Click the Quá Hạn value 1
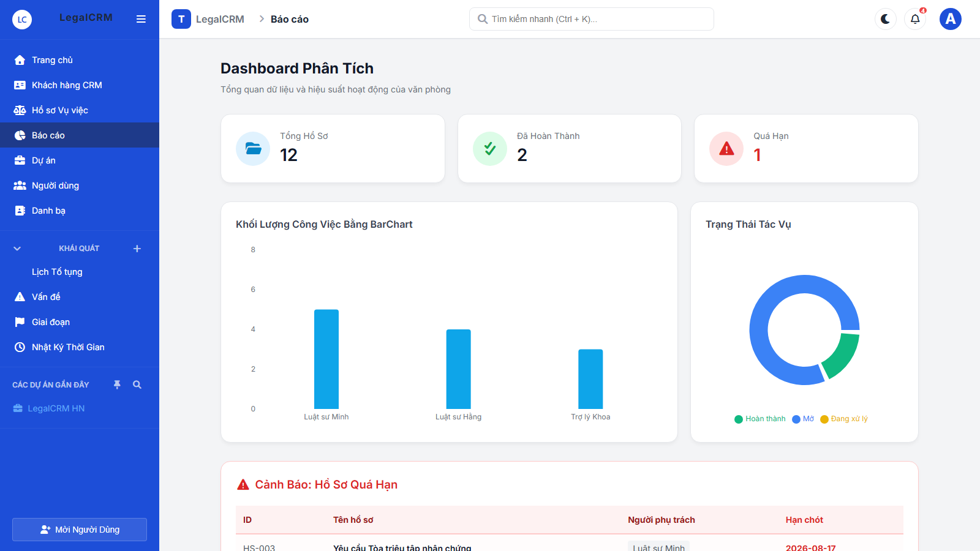980x551 pixels. pos(758,155)
